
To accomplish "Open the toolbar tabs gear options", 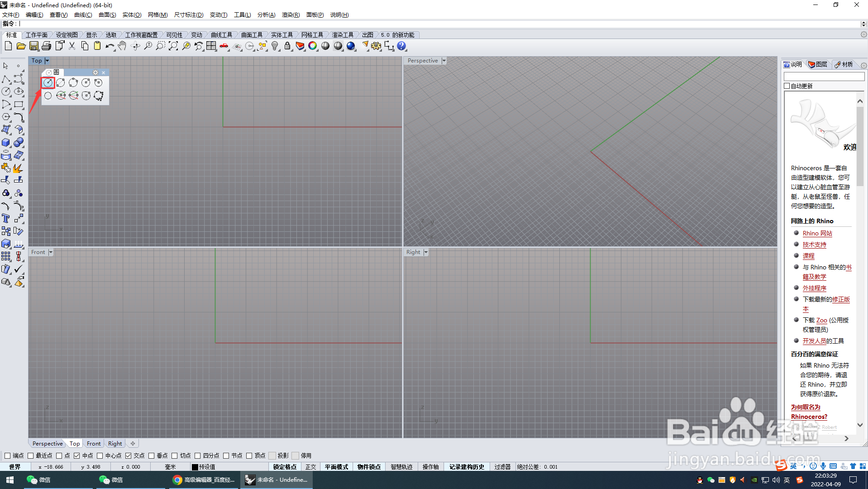I will 863,35.
